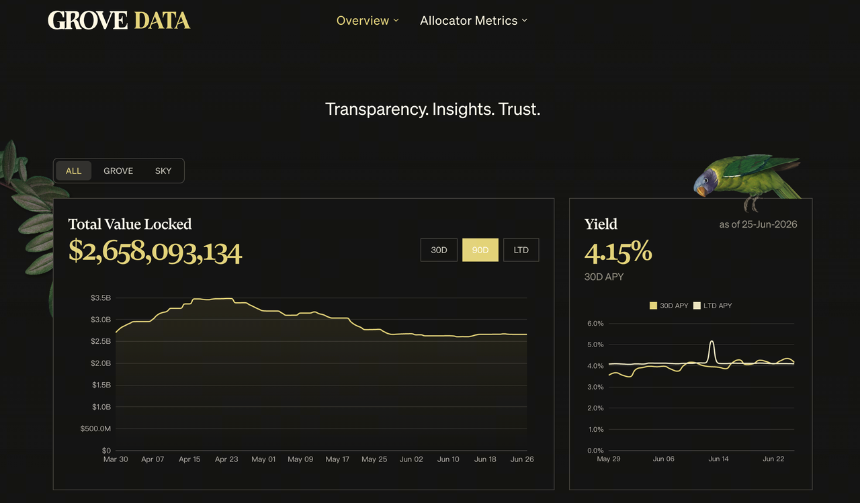Expand the Allocator Metrics menu
Viewport: 860px width, 503px height.
coord(473,21)
